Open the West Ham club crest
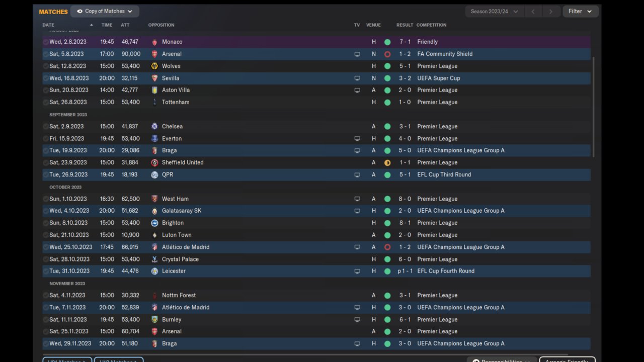The height and width of the screenshot is (362, 644). [154, 199]
